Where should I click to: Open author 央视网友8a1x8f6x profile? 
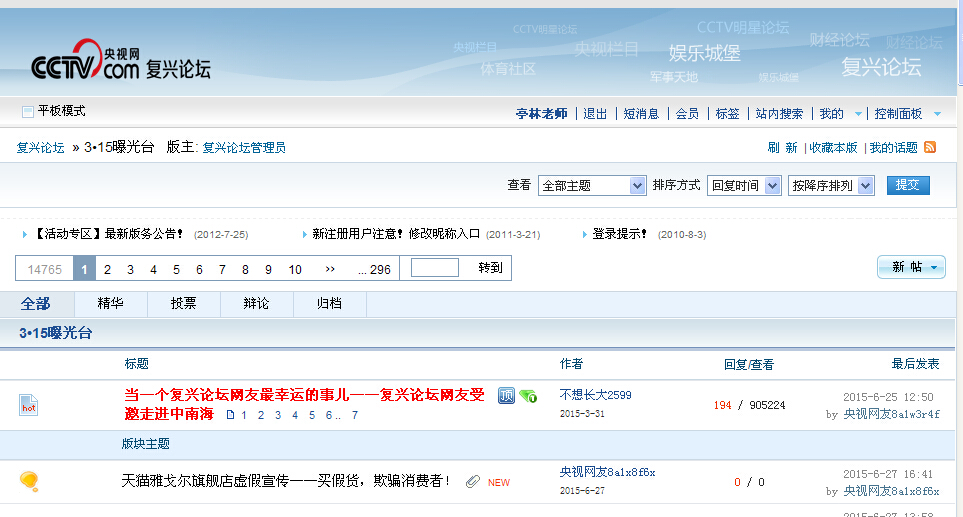tap(607, 472)
